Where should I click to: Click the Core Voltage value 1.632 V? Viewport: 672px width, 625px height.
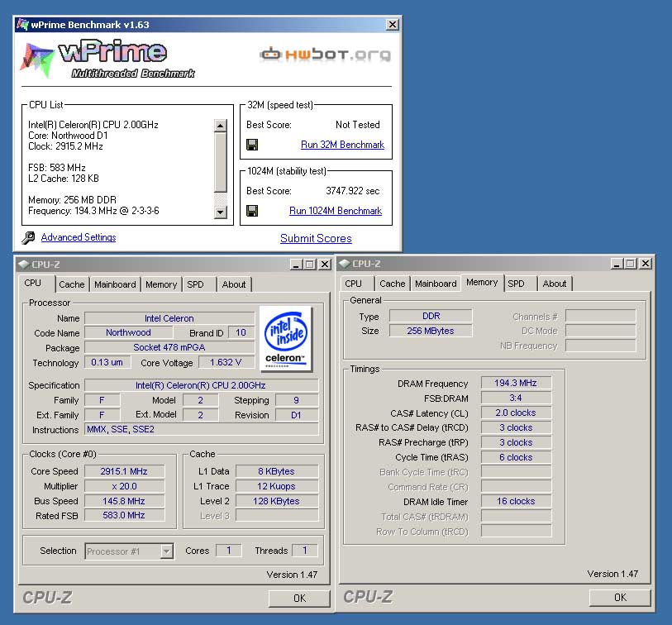point(226,363)
